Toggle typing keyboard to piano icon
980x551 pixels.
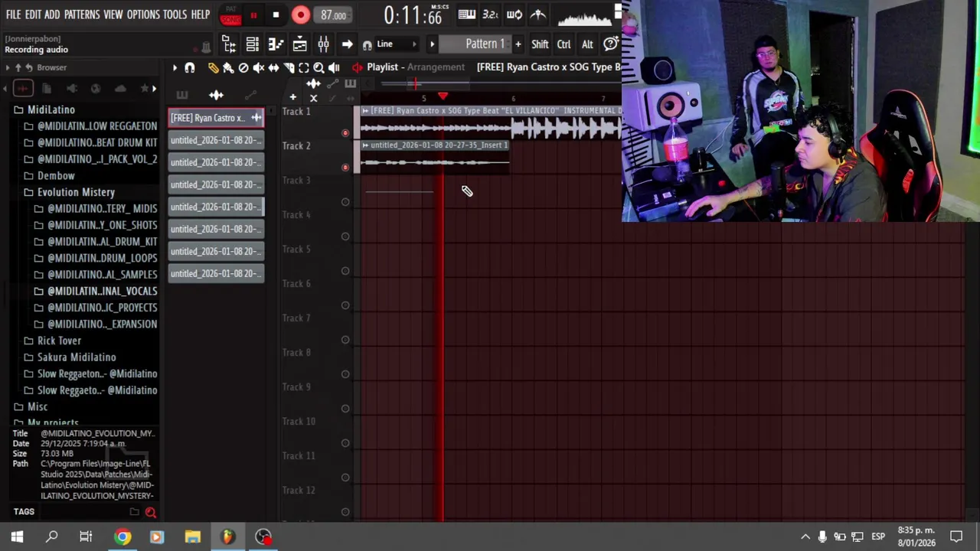click(x=466, y=15)
